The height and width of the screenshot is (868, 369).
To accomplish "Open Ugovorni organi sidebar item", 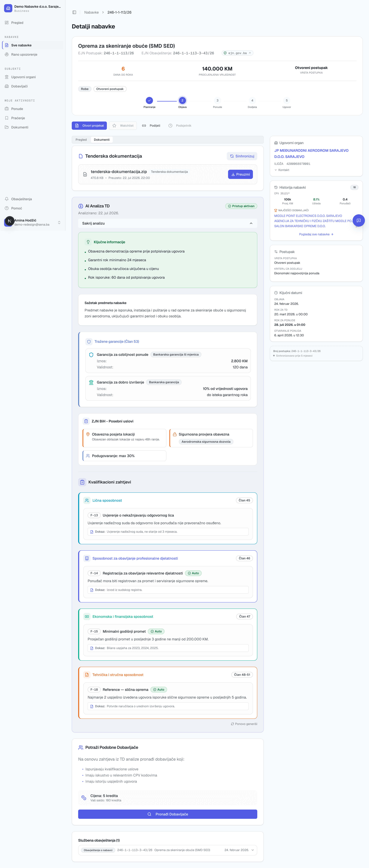I will (33, 77).
